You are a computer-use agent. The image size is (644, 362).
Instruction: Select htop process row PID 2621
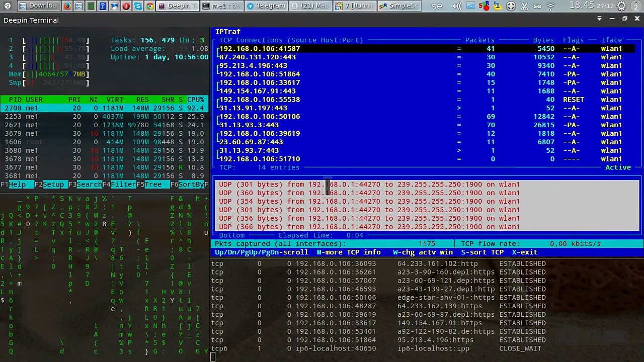pos(105,125)
